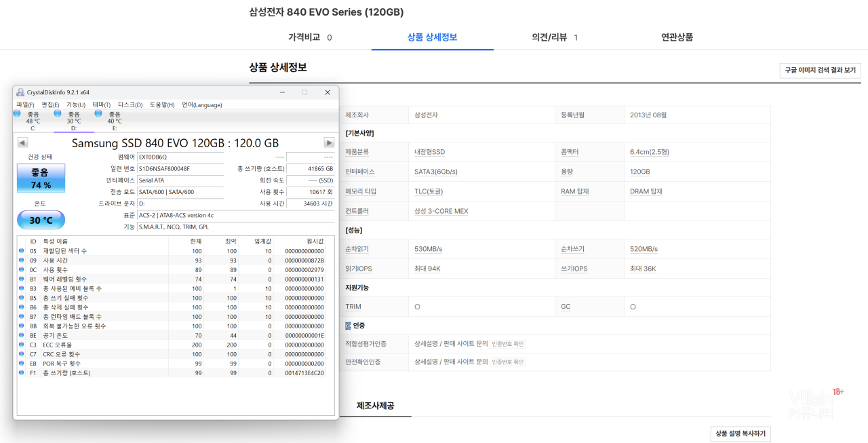Open the 언어(Language) menu

pos(201,104)
